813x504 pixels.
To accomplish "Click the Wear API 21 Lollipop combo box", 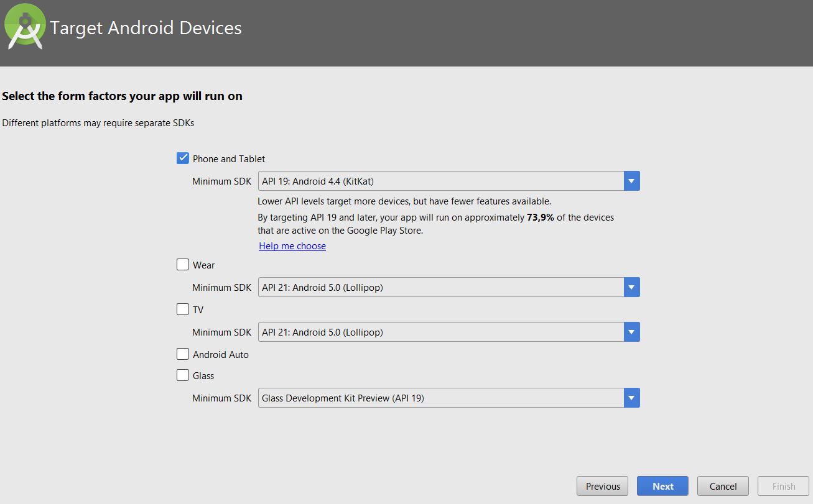I will tap(448, 287).
